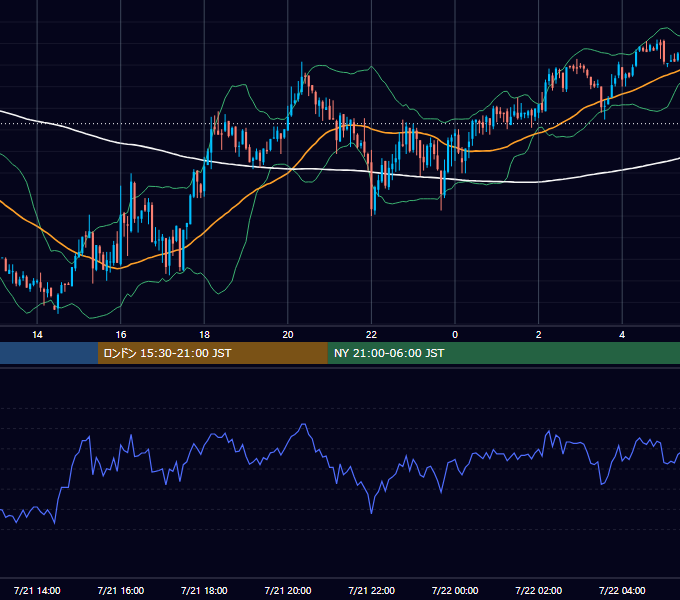
Task: Click the hour label 4 on the price chart axis
Action: point(622,335)
